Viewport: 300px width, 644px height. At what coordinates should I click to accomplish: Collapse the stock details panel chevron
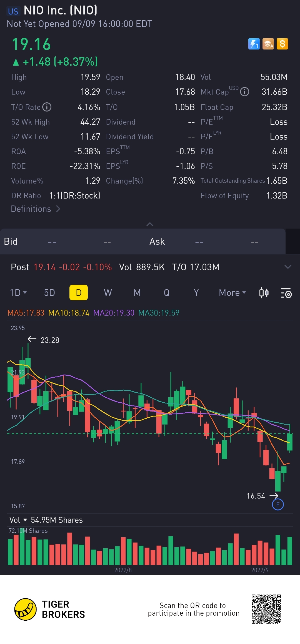pos(150,224)
